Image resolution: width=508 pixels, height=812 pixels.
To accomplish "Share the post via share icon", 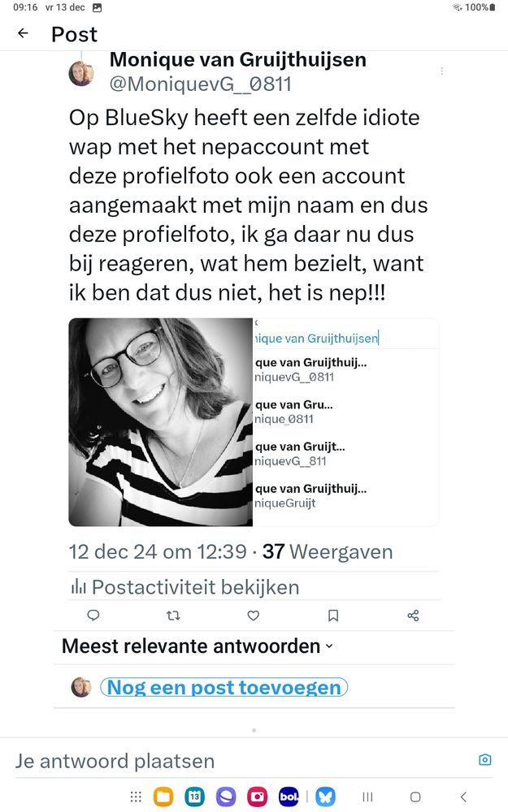I will [x=413, y=615].
